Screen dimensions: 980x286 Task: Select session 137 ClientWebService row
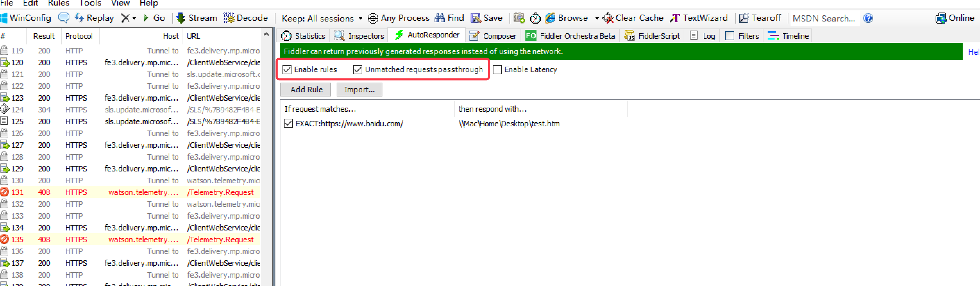pos(130,263)
